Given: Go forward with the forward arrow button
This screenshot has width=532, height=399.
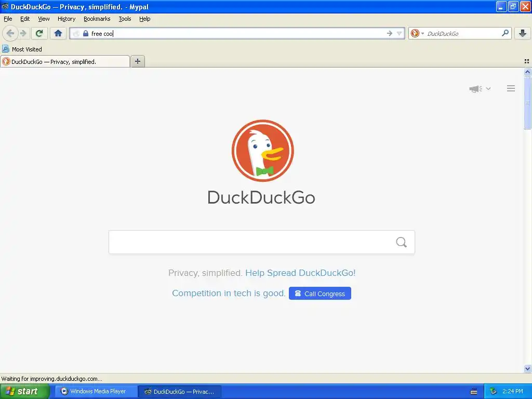Looking at the screenshot, I should point(23,33).
